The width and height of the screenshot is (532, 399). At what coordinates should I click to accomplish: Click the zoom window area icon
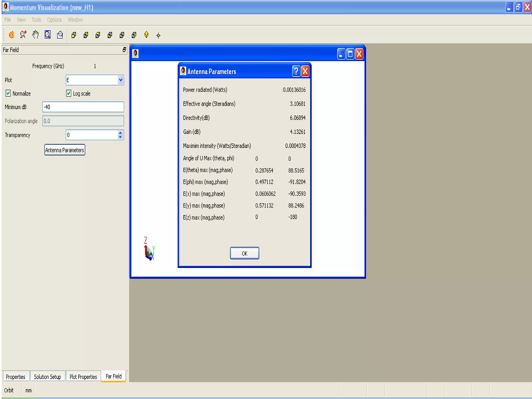point(60,35)
